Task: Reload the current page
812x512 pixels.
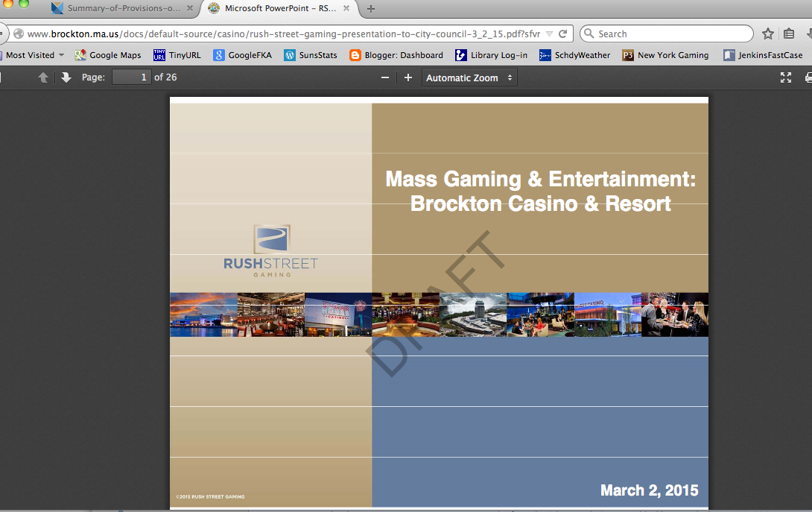Action: [x=564, y=34]
